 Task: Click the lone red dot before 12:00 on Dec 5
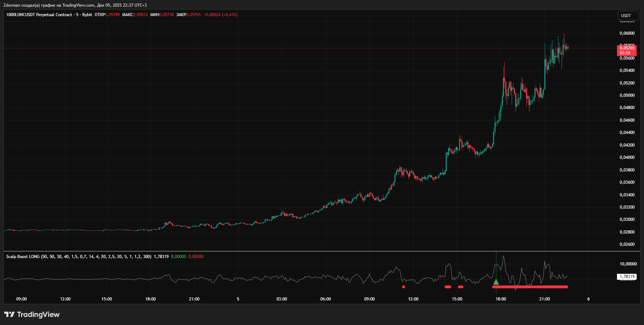[x=403, y=287]
